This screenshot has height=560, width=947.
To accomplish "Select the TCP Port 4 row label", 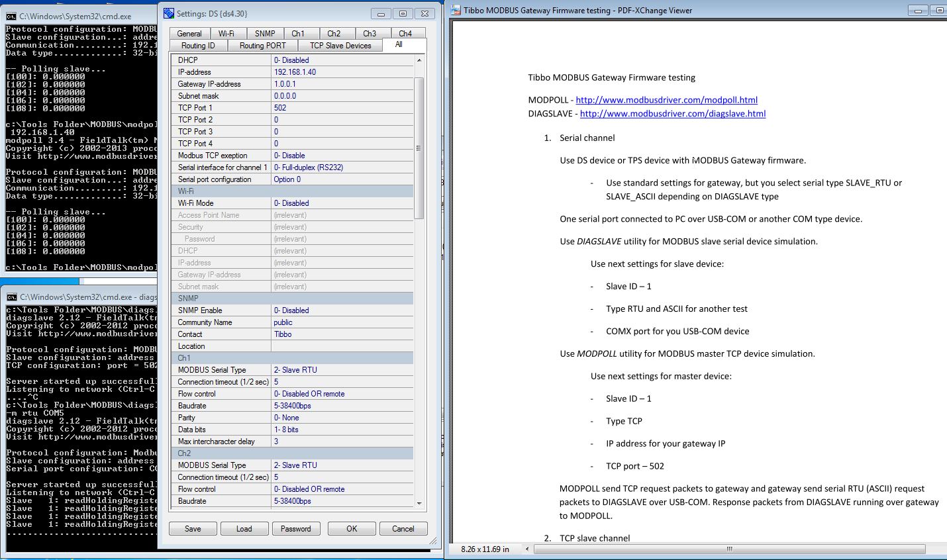I will click(195, 144).
